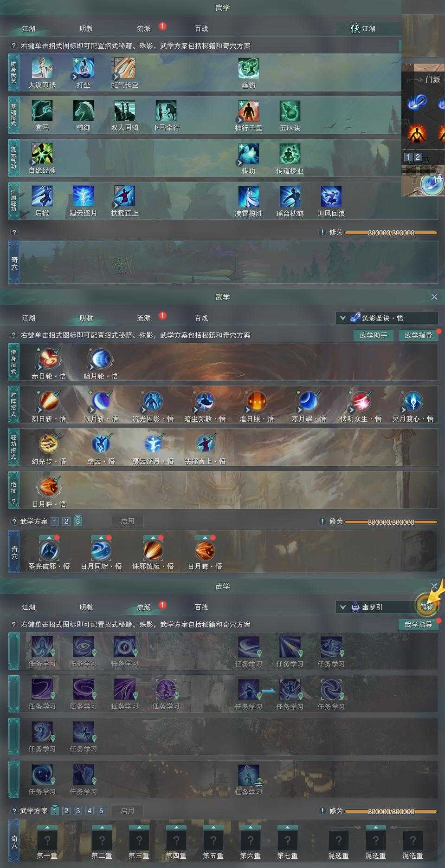
Task: Select martial scheme number 3 in bottom panel
Action: point(78,811)
